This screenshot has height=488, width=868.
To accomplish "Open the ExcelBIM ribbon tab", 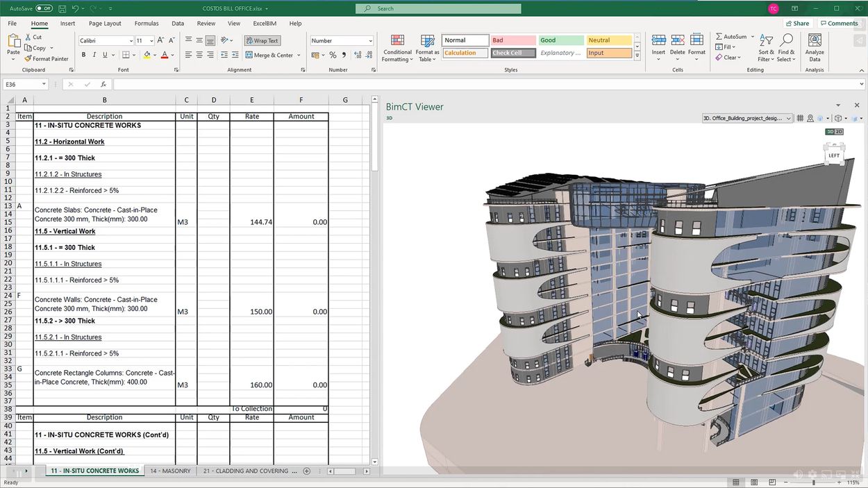I will tap(264, 23).
